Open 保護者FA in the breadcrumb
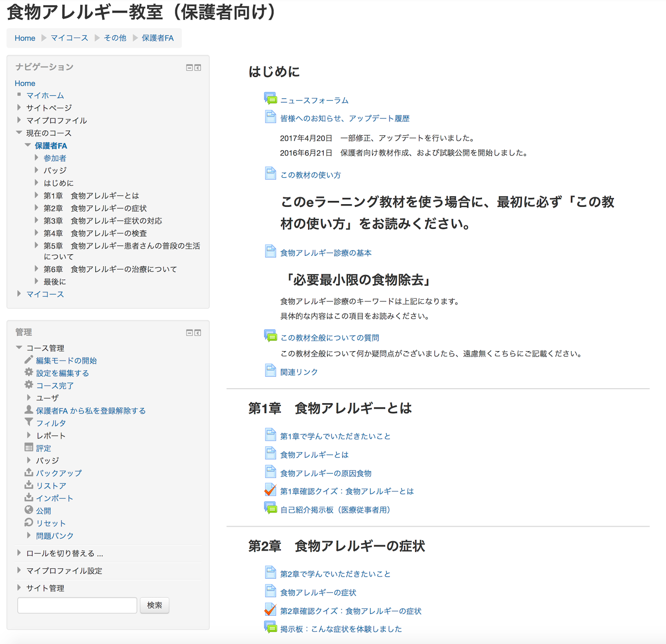Screen dimensions: 666x644 (158, 38)
